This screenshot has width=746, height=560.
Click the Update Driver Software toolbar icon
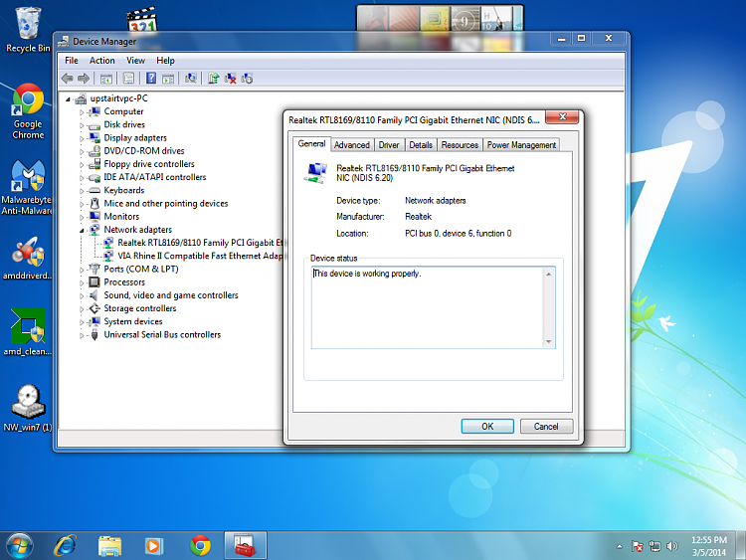click(x=214, y=79)
